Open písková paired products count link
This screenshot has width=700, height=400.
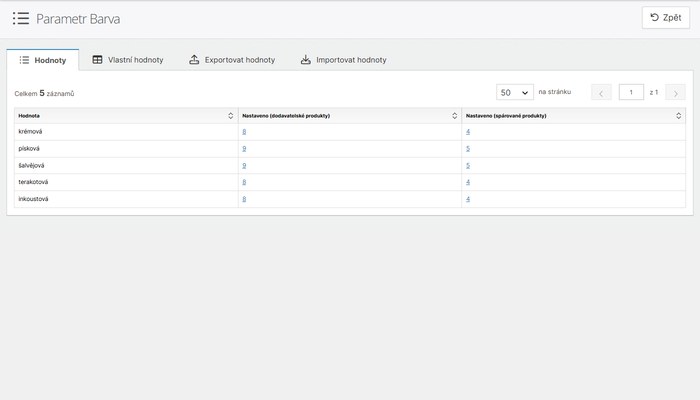coord(468,149)
